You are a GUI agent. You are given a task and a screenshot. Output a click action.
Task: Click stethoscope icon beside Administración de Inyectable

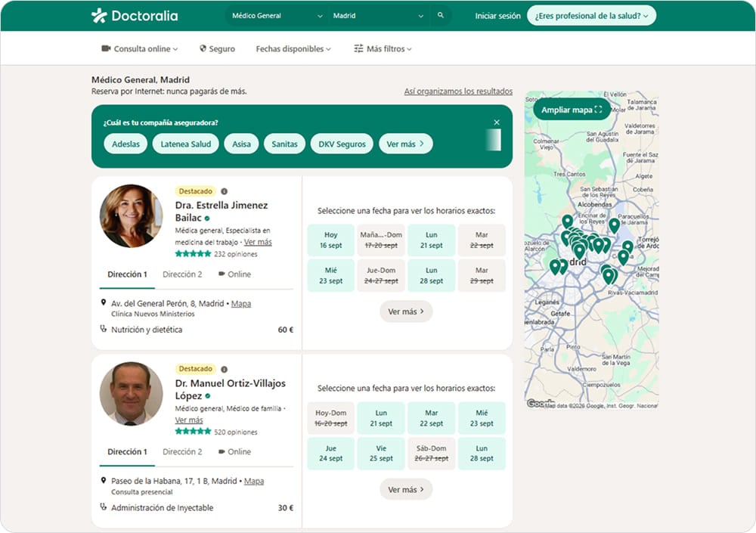coord(103,507)
